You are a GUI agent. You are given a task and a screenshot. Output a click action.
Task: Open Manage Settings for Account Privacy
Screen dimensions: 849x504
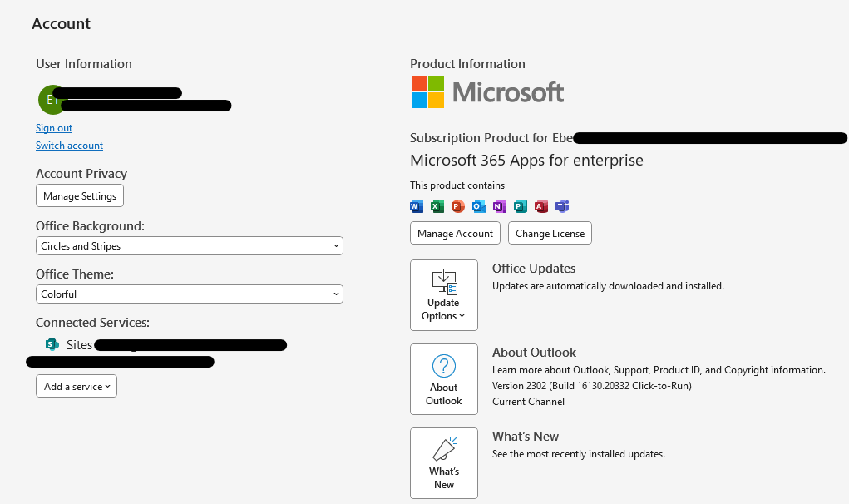[x=80, y=196]
